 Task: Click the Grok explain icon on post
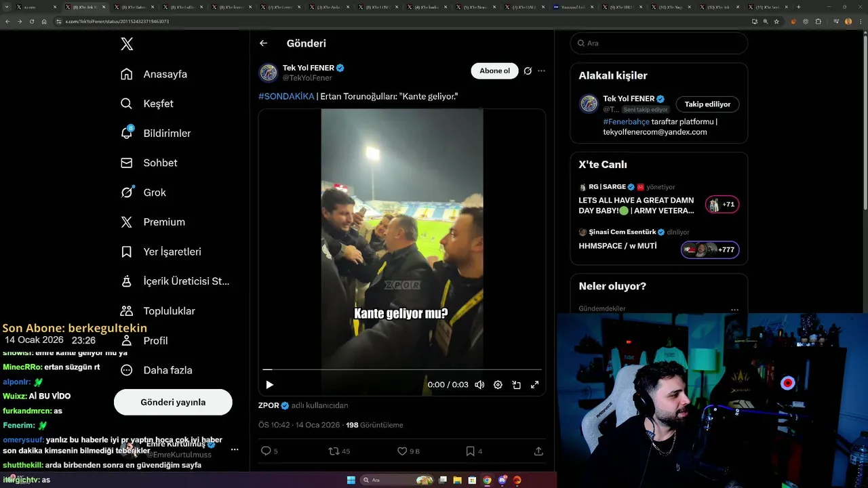tap(528, 70)
